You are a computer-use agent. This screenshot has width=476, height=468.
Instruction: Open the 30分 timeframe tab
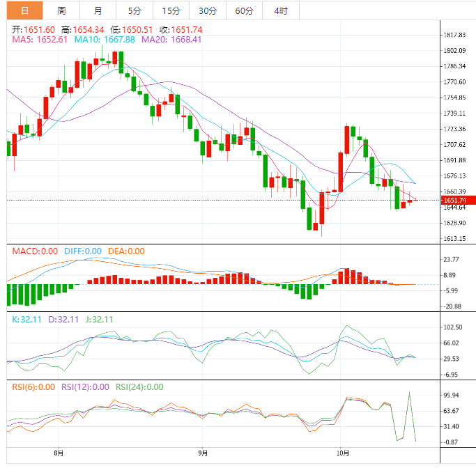pyautogui.click(x=208, y=10)
